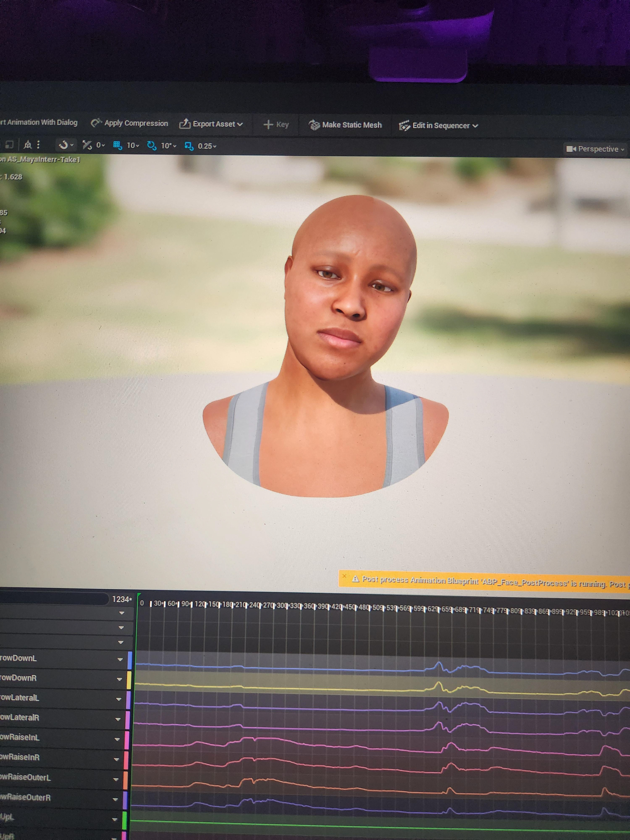Open the surface snapping magnet options
Screen dimensions: 630x840
pyautogui.click(x=66, y=145)
